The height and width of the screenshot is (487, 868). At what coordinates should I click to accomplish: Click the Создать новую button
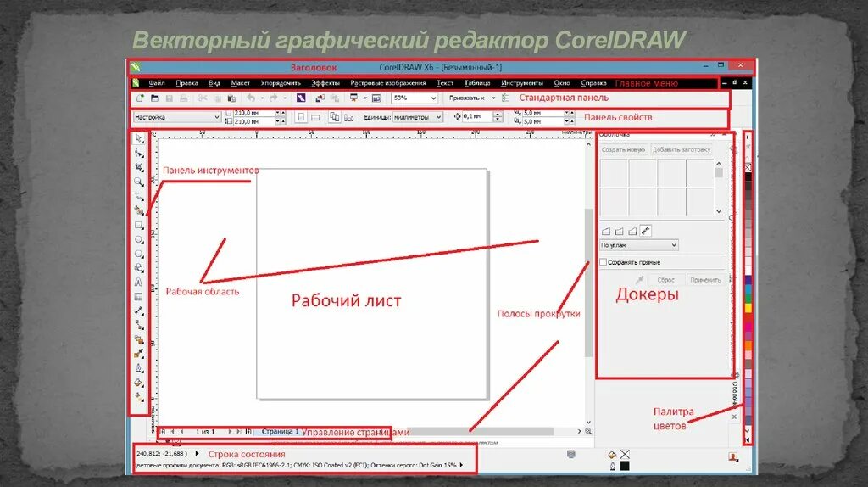tap(623, 149)
